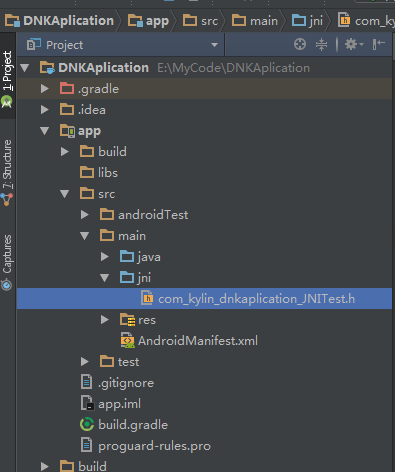The width and height of the screenshot is (395, 472).
Task: Click the DNKAplication project root icon
Action: (47, 67)
